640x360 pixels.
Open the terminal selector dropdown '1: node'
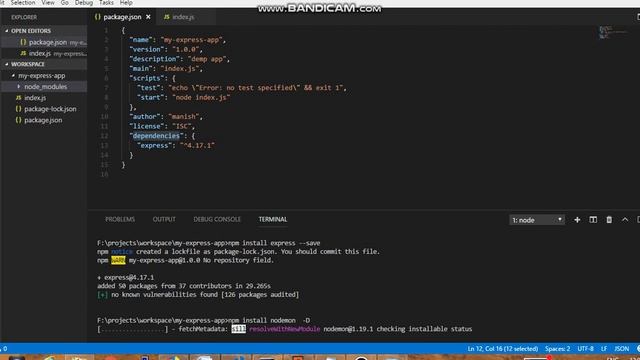click(x=537, y=220)
